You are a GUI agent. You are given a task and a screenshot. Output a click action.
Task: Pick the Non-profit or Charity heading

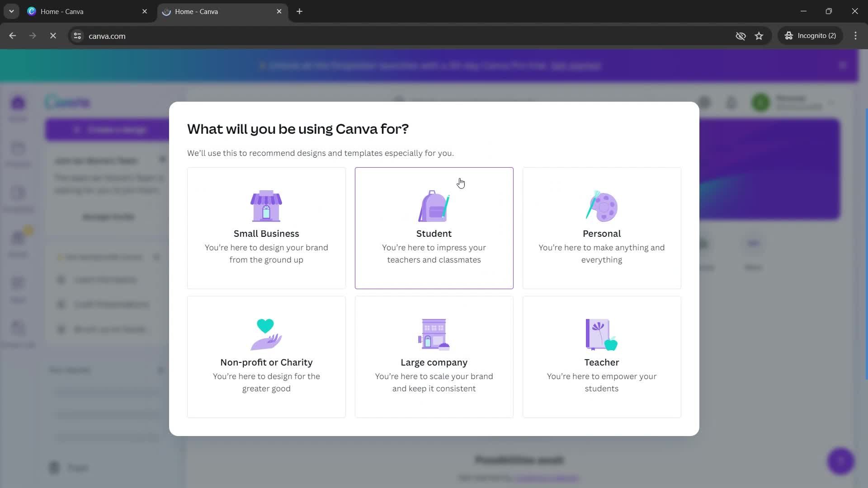[x=266, y=362]
